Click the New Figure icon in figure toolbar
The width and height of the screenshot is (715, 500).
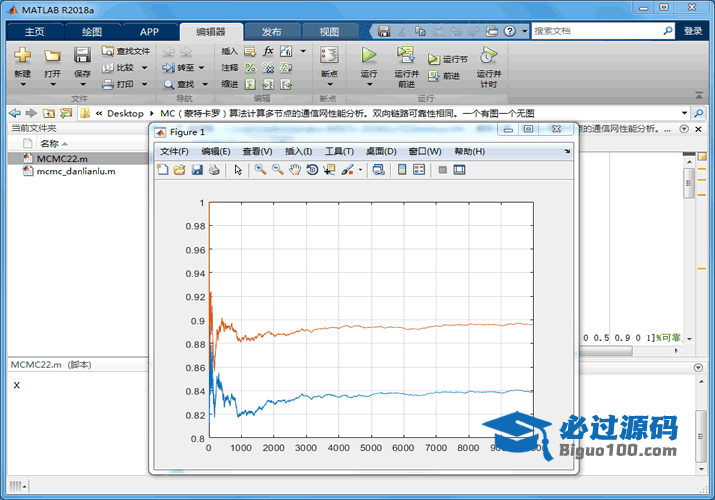coord(162,170)
